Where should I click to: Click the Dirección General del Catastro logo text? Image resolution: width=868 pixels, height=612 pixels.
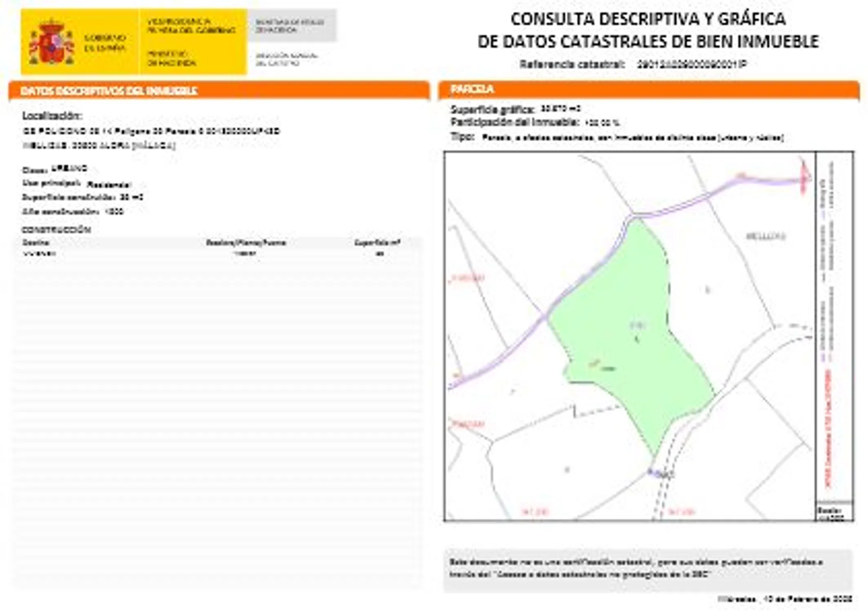[286, 59]
